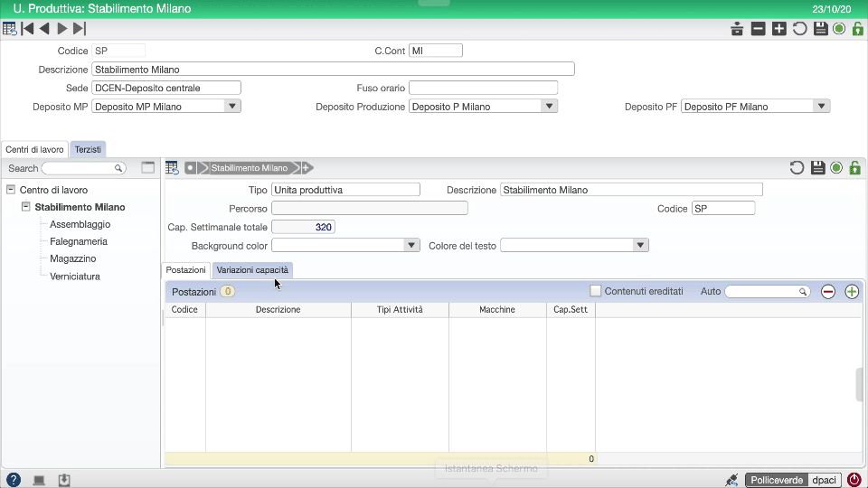Click the Policeverde status bar button
The width and height of the screenshot is (868, 488).
pos(777,480)
